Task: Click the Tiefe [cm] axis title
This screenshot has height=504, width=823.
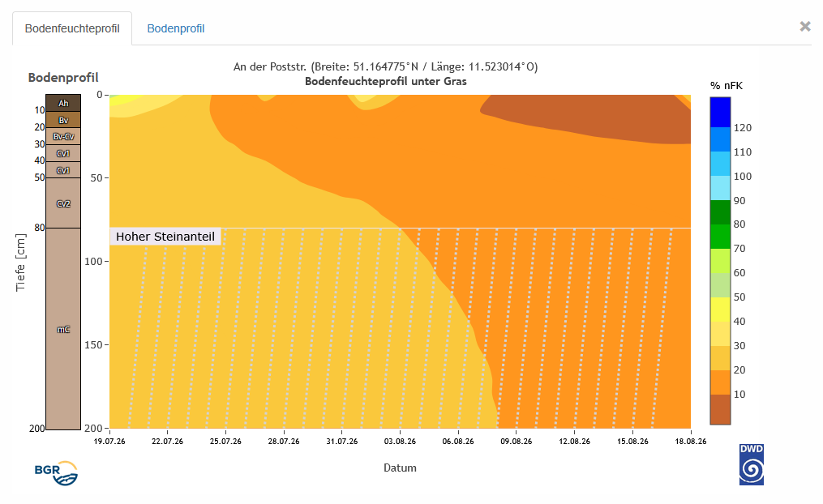Action: pyautogui.click(x=20, y=263)
